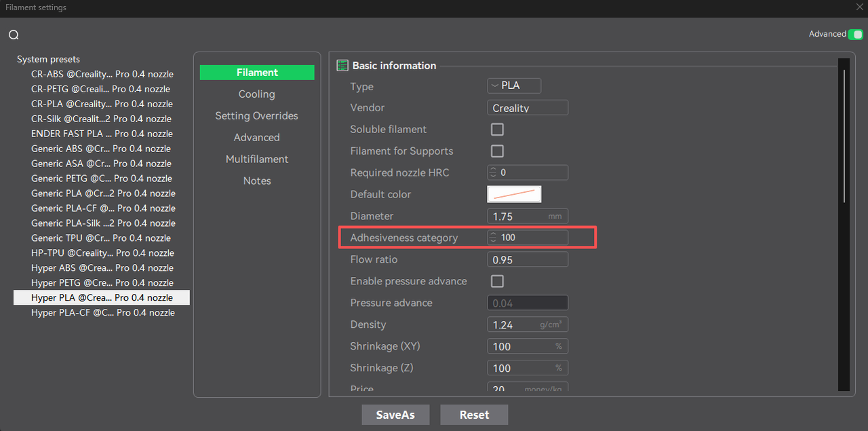Click the search magnifier icon
Viewport: 868px width, 431px height.
[x=14, y=35]
